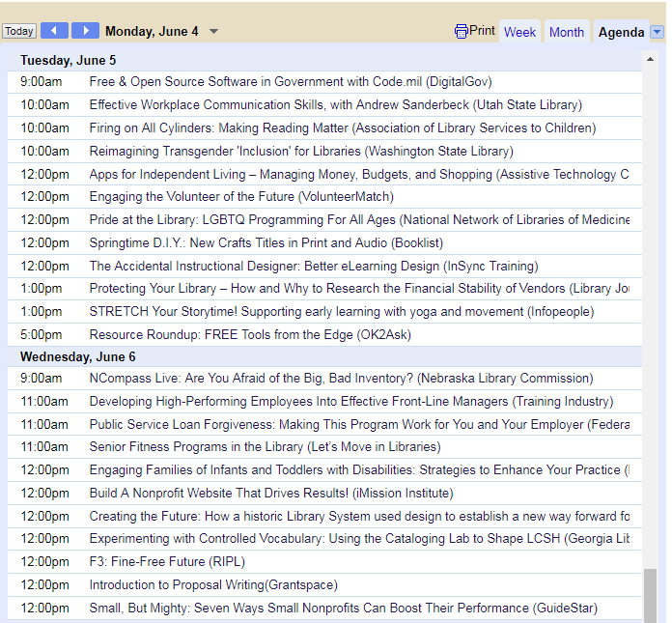
Task: Click the Print printer icon
Action: coord(462,31)
